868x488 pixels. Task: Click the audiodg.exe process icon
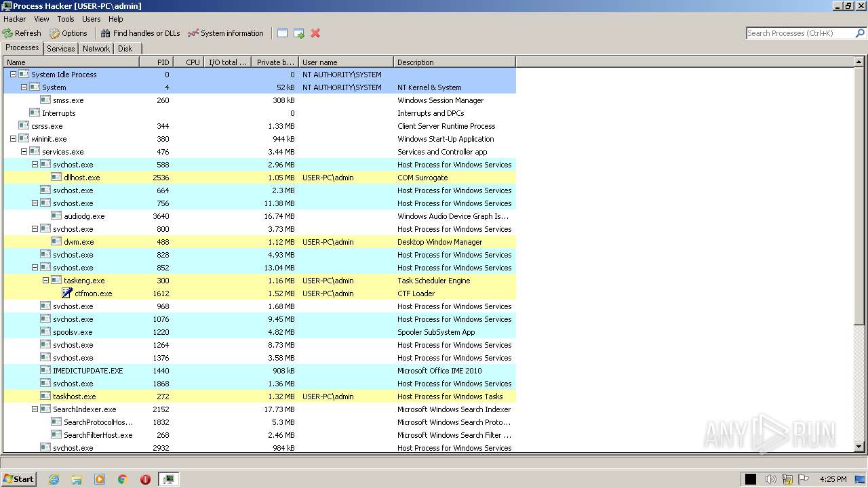click(56, 216)
